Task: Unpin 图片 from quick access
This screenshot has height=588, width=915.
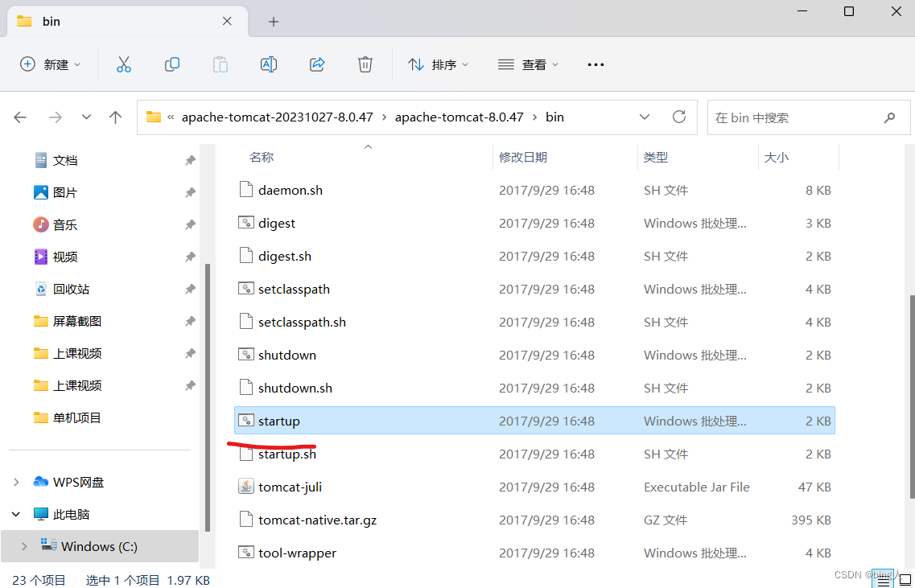Action: 190,192
